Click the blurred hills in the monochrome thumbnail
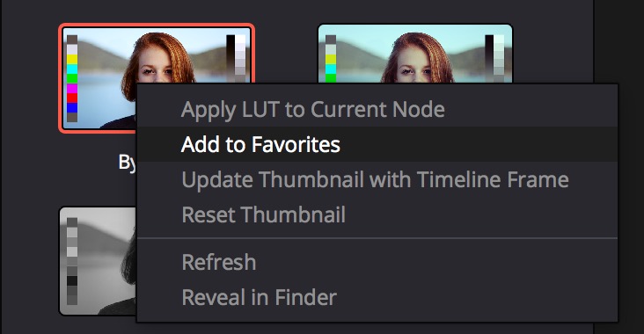 (x=105, y=242)
